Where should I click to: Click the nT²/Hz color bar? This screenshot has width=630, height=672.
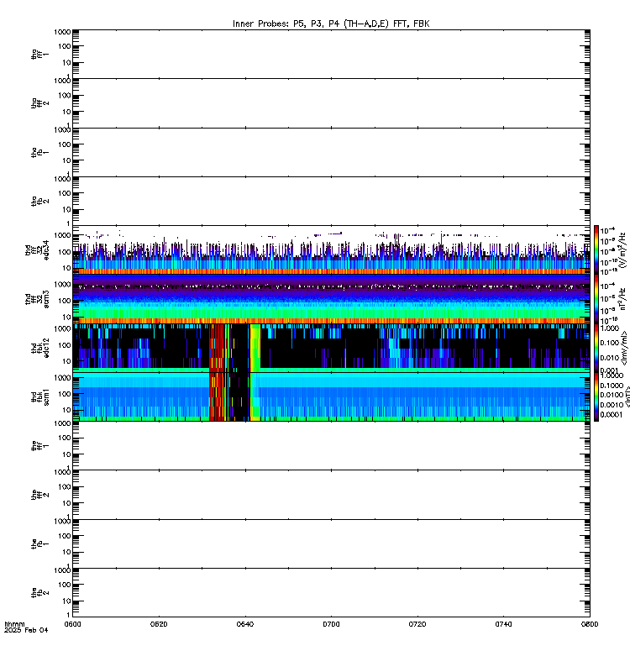tap(596, 299)
